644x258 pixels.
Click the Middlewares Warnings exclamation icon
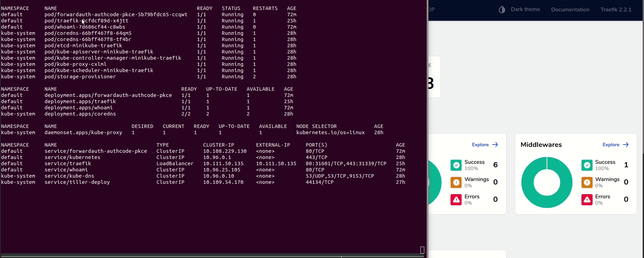click(x=587, y=182)
